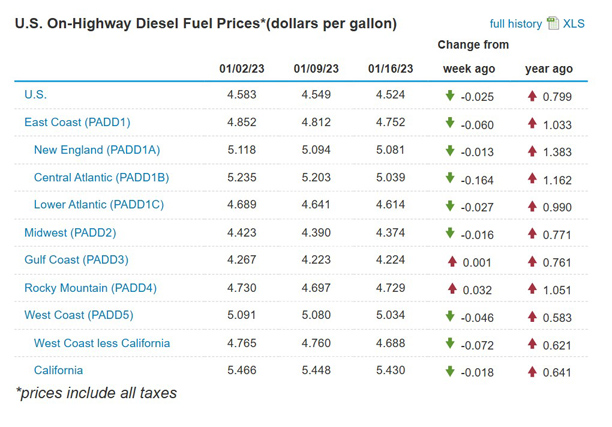The width and height of the screenshot is (612, 427).
Task: Click the U.S. region link
Action: (x=35, y=95)
